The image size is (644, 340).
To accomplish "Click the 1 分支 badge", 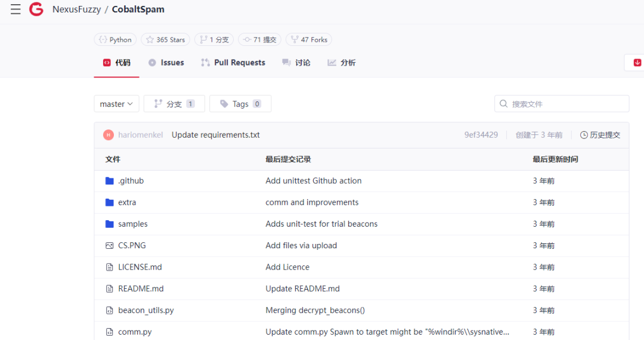I will (214, 39).
